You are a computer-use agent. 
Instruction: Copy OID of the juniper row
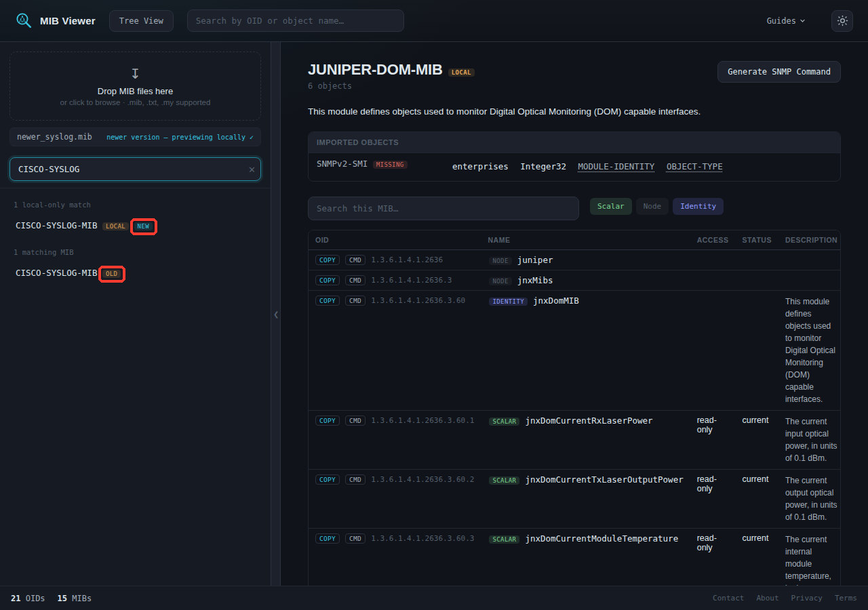(x=328, y=260)
